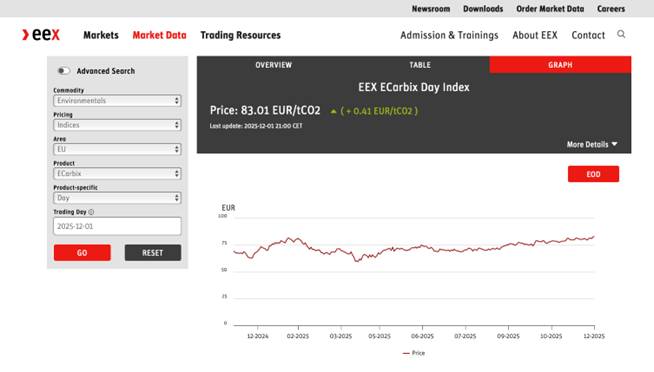Open the About EEX menu
654x372 pixels.
coord(535,35)
